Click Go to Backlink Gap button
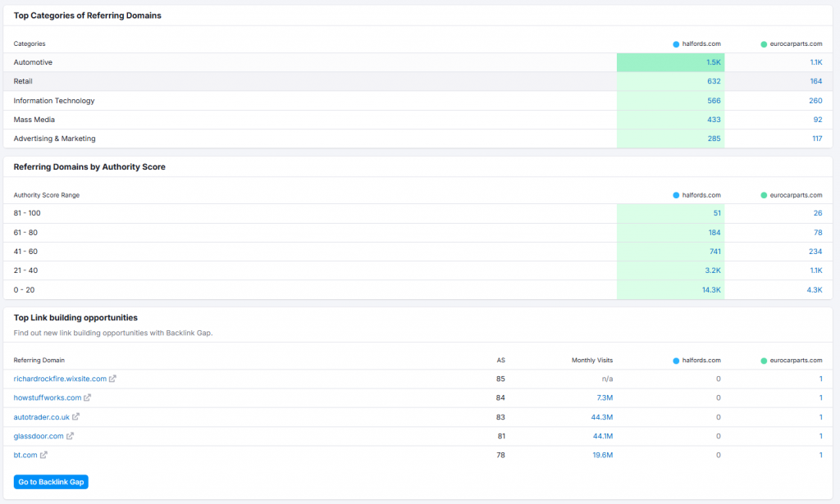840x504 pixels. click(51, 482)
